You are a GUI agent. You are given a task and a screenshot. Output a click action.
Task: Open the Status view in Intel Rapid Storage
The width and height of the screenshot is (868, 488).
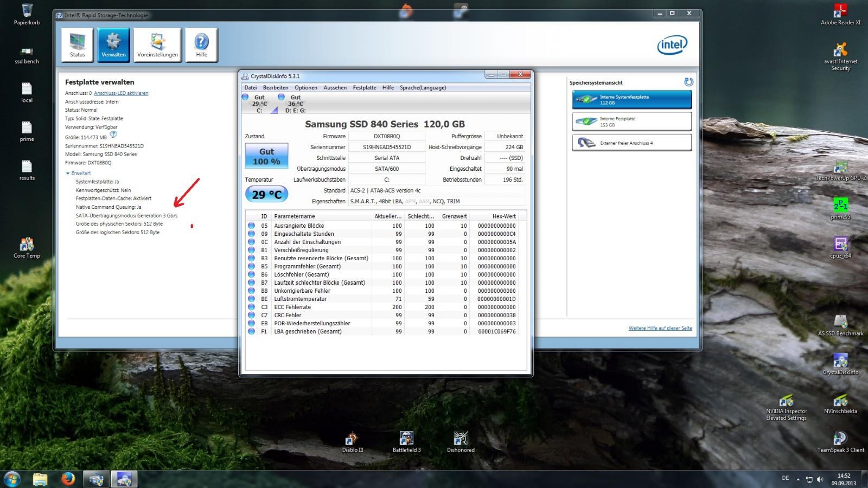pos(78,45)
